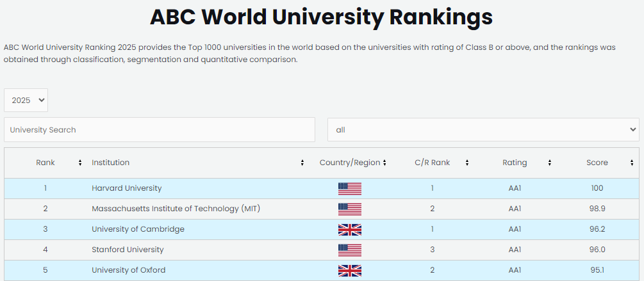The height and width of the screenshot is (281, 644).
Task: Click rank number 2 for MIT
Action: (45, 209)
